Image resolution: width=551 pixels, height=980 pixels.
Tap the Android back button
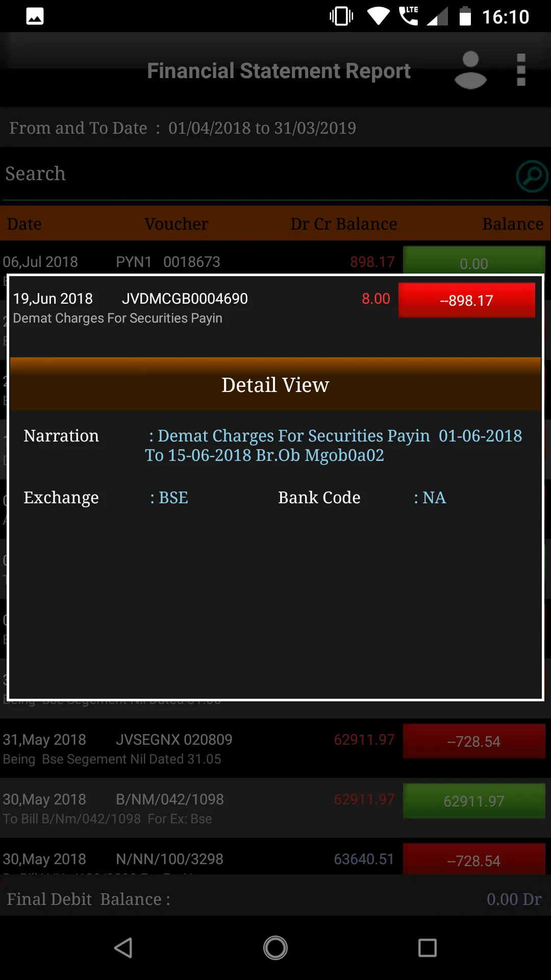[123, 948]
